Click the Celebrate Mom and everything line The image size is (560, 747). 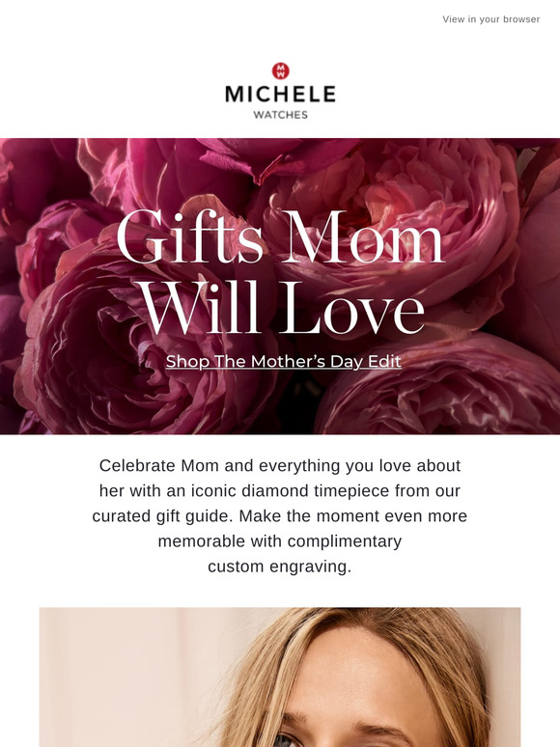click(280, 465)
